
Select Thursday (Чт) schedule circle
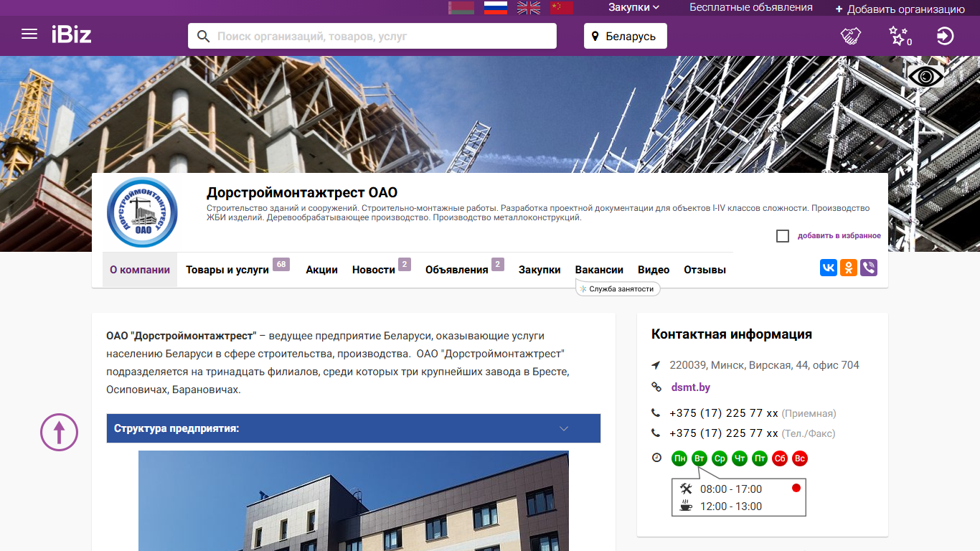[740, 458]
